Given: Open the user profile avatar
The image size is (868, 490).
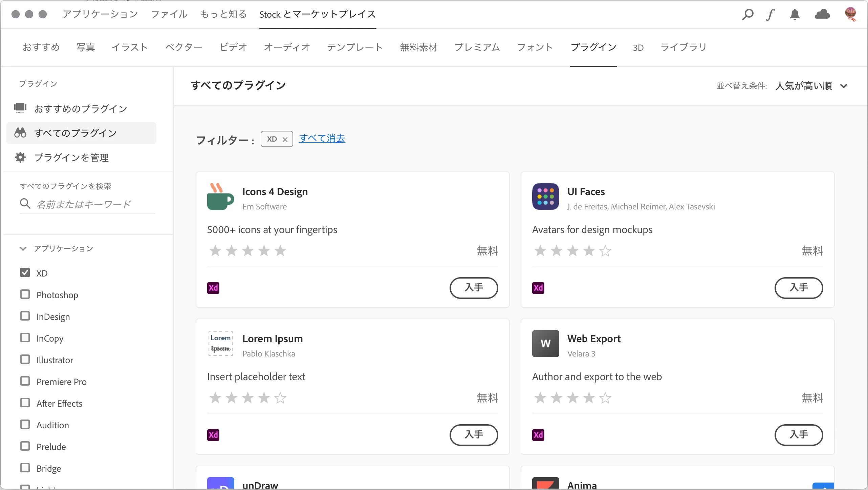Looking at the screenshot, I should [850, 14].
